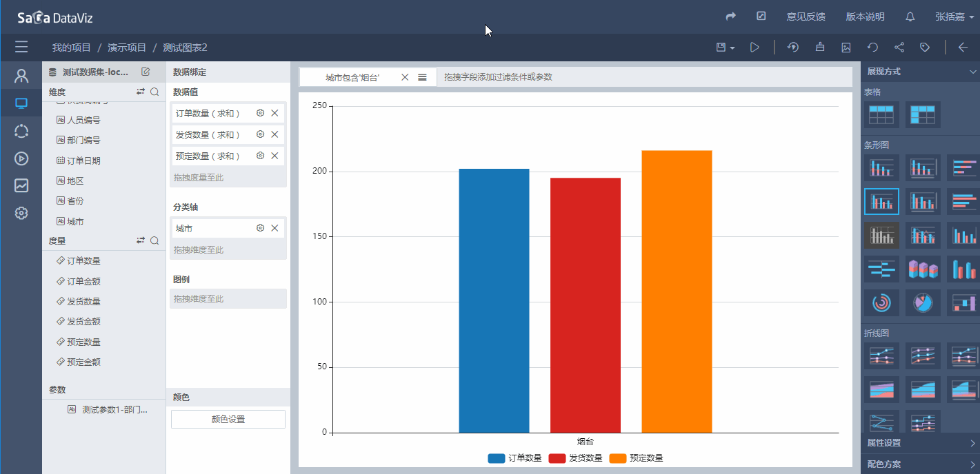The width and height of the screenshot is (980, 474).
Task: Expand the 属性设置 panel
Action: tap(920, 443)
